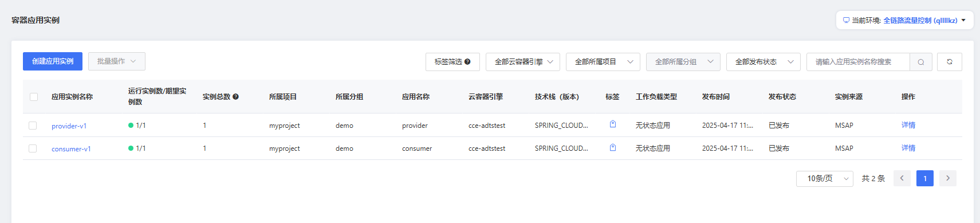Click help icon beside 实例总数 header

[235, 97]
